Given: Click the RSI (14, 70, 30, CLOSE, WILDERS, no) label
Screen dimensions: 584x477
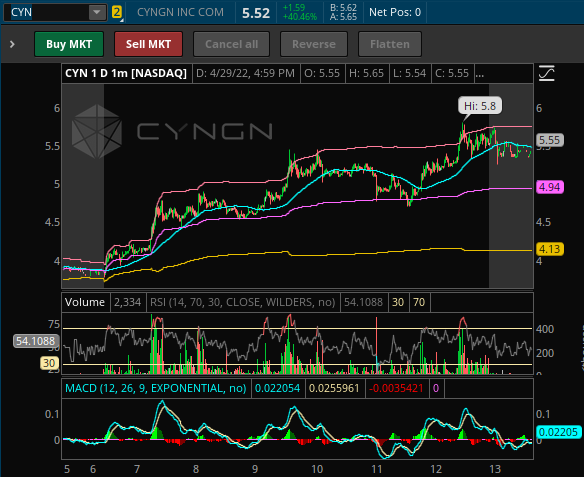Looking at the screenshot, I should pos(242,302).
